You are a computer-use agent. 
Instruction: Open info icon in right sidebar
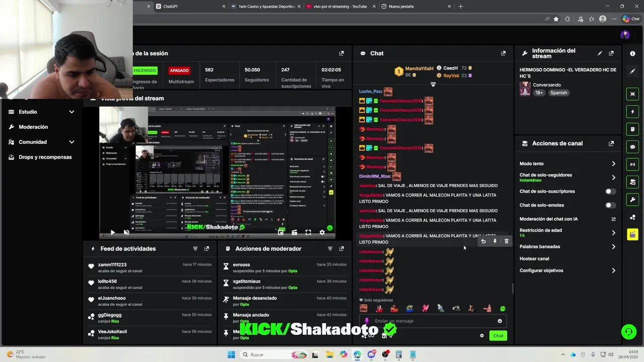click(632, 53)
